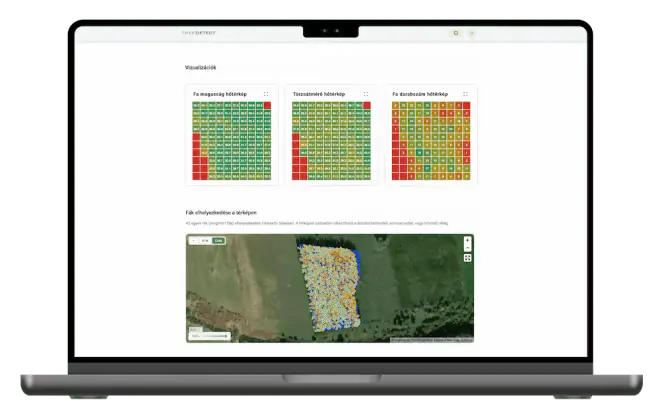The width and height of the screenshot is (660, 419).
Task: Click the colored tree plot on the map
Action: coord(330,288)
